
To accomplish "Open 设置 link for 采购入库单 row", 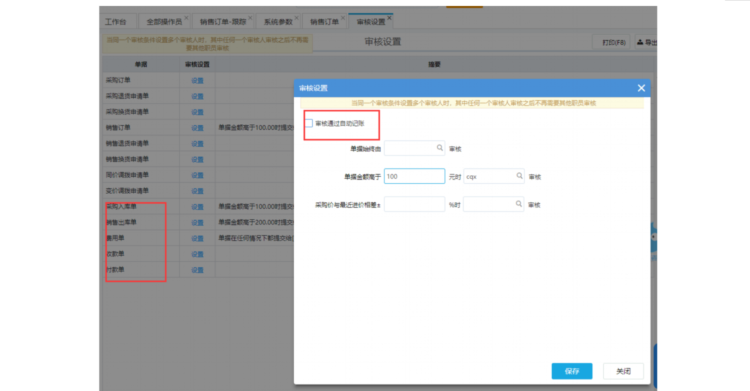I will 198,207.
